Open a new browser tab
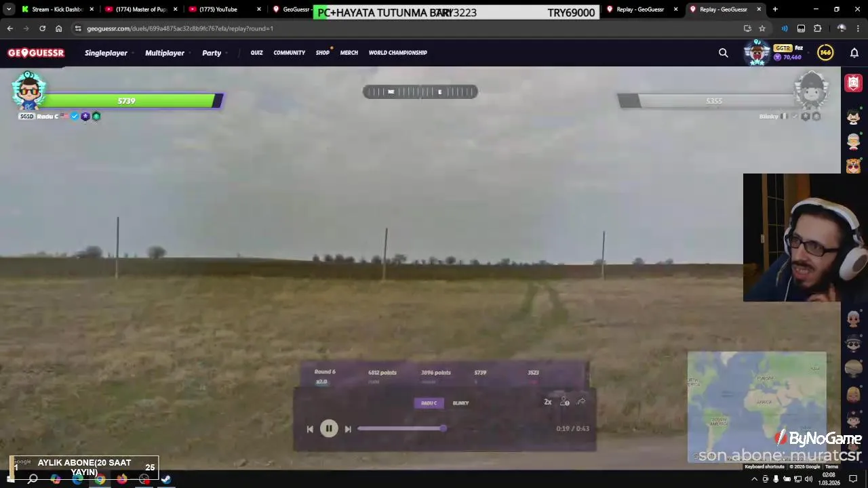868x488 pixels. [775, 9]
